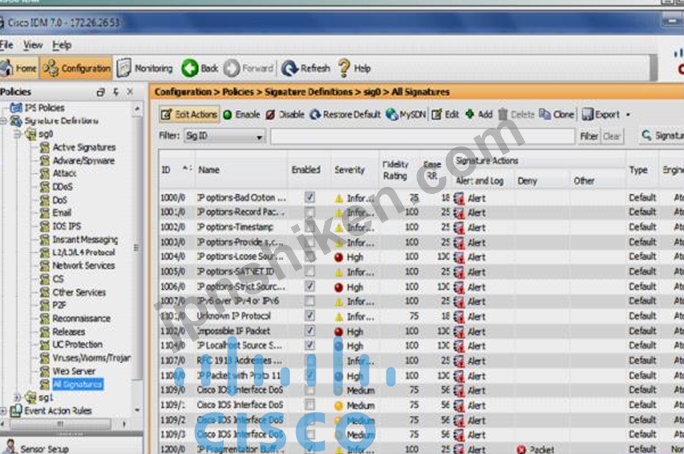
Task: Switch to Monitoring view
Action: pos(146,68)
